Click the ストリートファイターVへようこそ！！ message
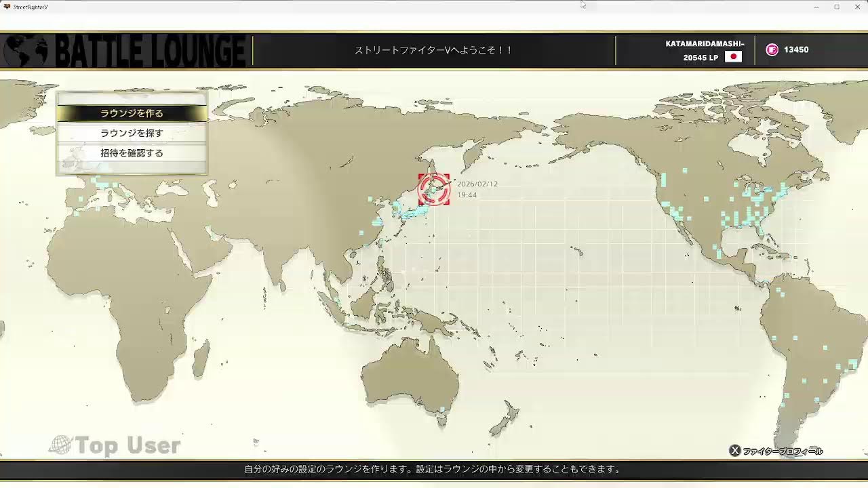The height and width of the screenshot is (488, 868). point(434,50)
